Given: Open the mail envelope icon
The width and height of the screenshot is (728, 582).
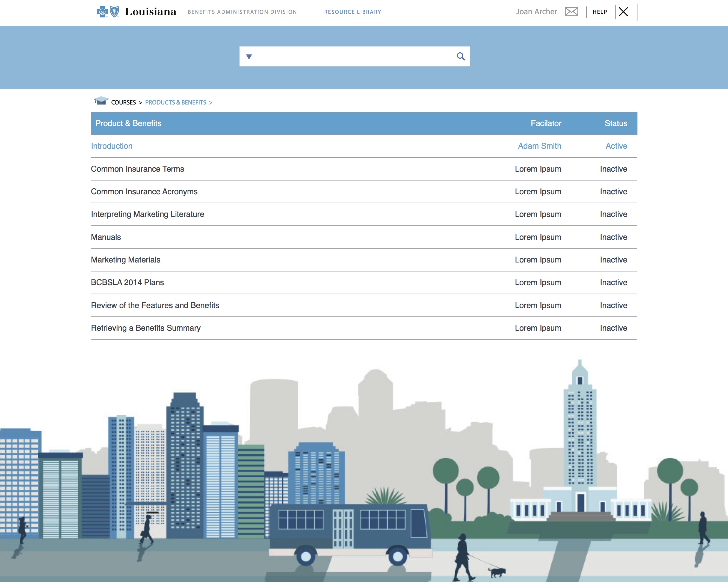Looking at the screenshot, I should click(571, 12).
